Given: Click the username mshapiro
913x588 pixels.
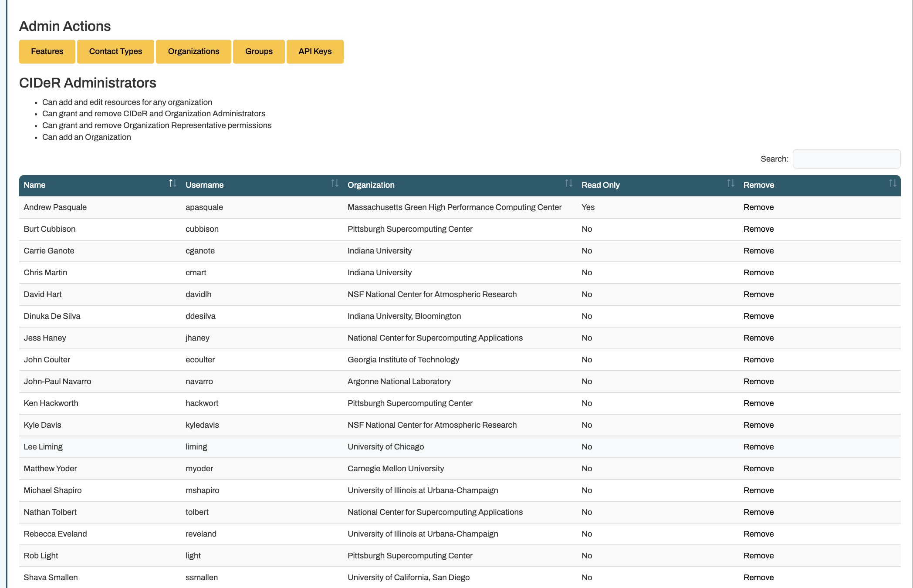Looking at the screenshot, I should [202, 490].
